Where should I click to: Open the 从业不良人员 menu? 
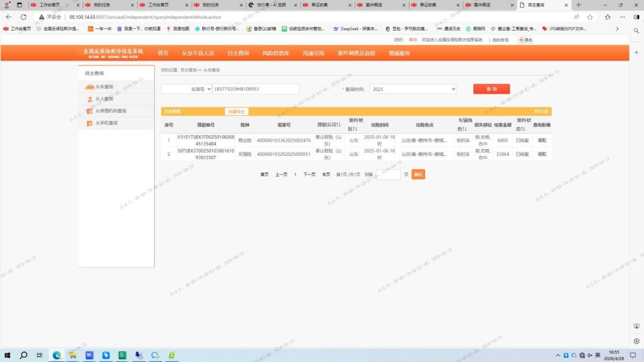click(197, 53)
